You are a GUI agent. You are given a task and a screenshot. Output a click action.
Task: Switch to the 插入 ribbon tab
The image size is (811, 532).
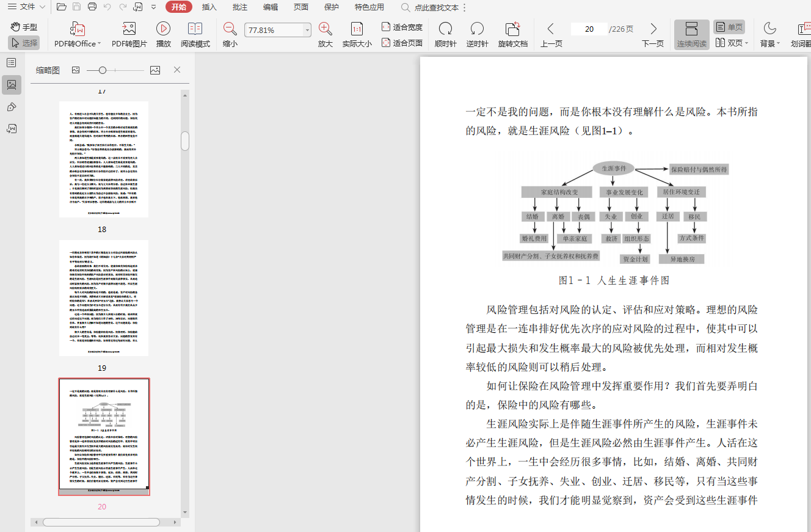coord(209,7)
